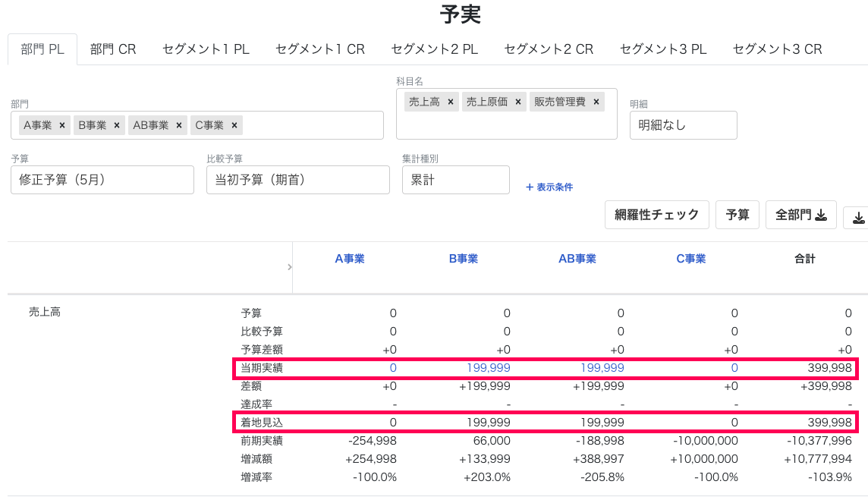Expand the row header column chevron

click(290, 267)
